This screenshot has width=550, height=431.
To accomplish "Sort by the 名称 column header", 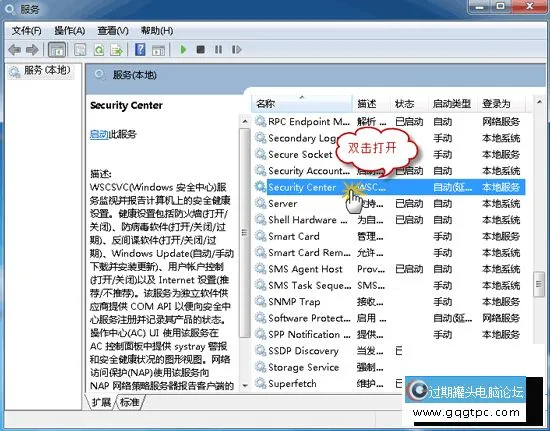I will tap(302, 104).
